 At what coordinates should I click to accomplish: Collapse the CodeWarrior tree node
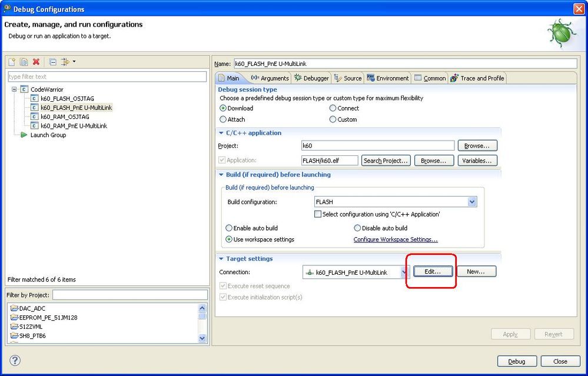tap(14, 89)
